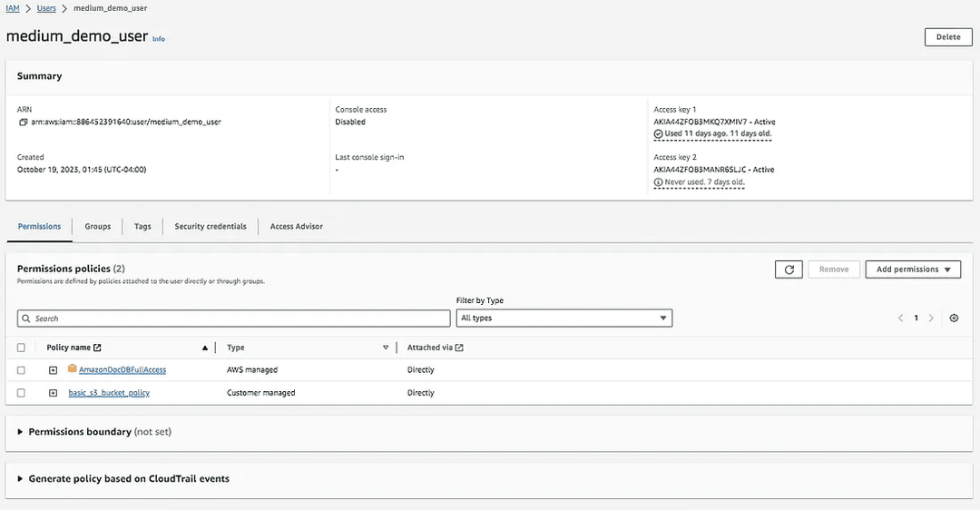The width and height of the screenshot is (980, 510).
Task: Click the Remove policy button
Action: [834, 270]
